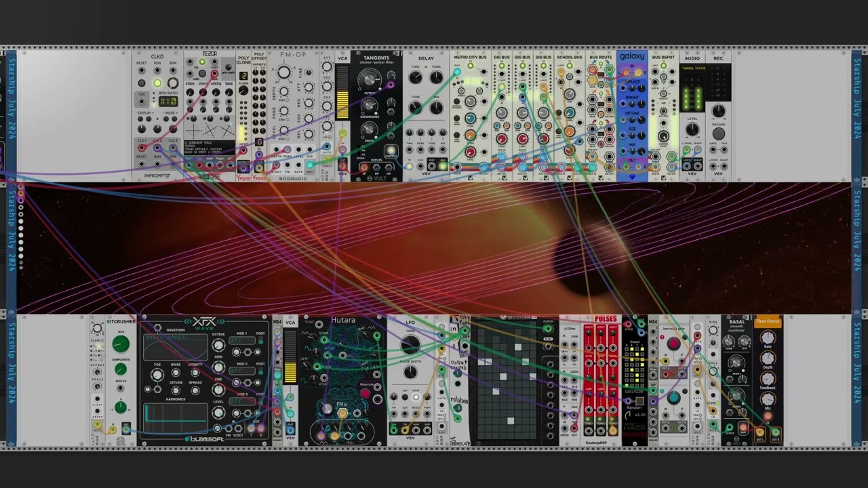
Task: Click the LP input jack on Tangents
Action: (364, 167)
